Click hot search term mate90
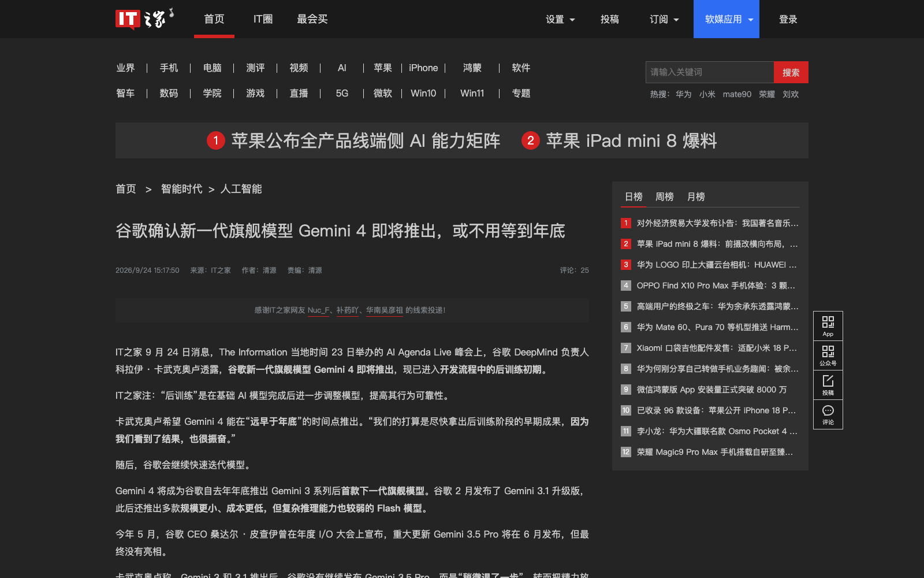Screen dimensions: 924x578 (x=737, y=94)
